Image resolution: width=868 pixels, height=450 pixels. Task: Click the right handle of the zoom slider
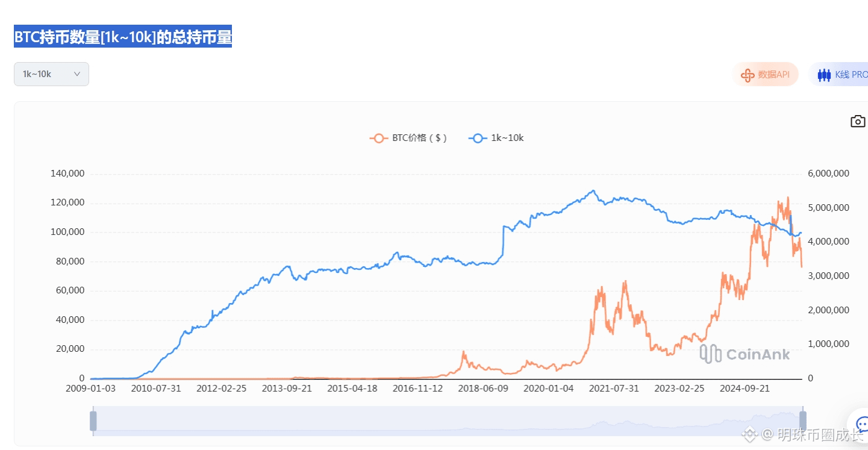pos(802,420)
